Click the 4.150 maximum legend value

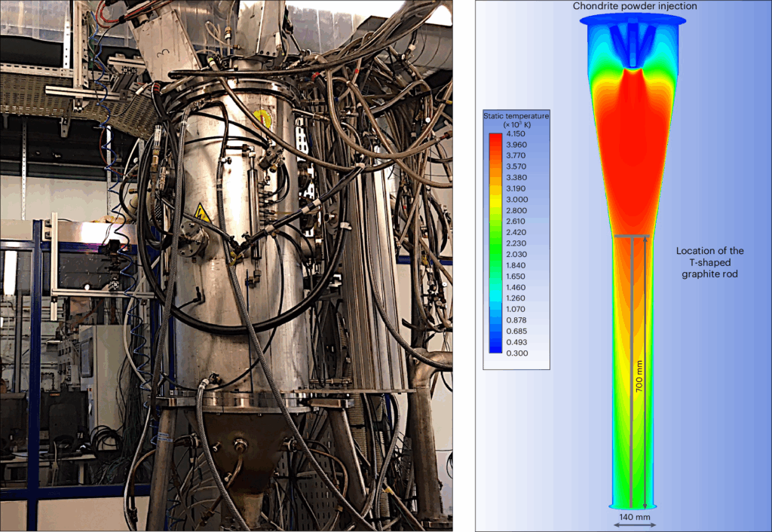pyautogui.click(x=516, y=133)
